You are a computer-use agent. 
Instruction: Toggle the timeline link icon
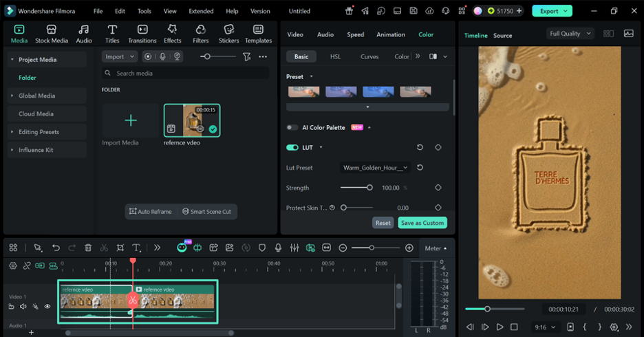coord(27,265)
